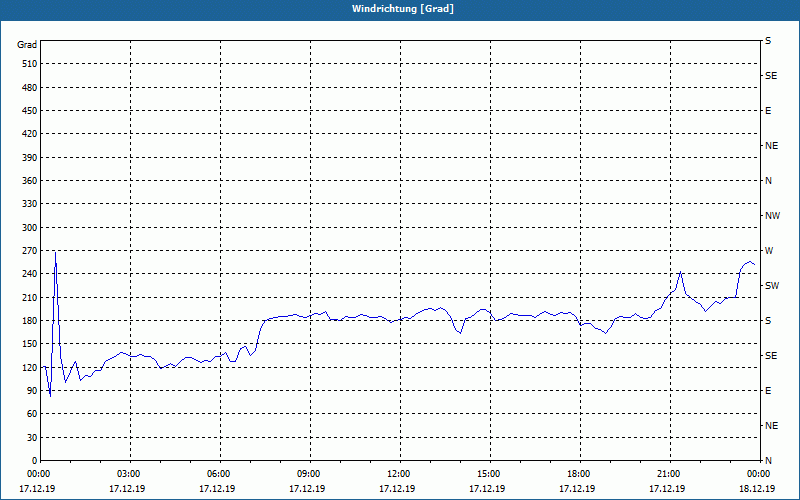This screenshot has height=500, width=800.
Task: Click the 150 value on the left axis
Action: (x=29, y=344)
